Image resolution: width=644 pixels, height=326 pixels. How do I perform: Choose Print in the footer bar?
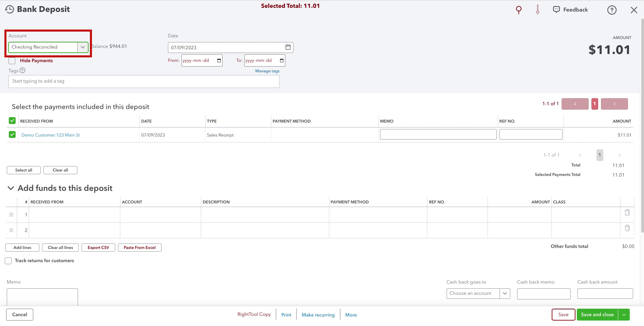tap(286, 315)
